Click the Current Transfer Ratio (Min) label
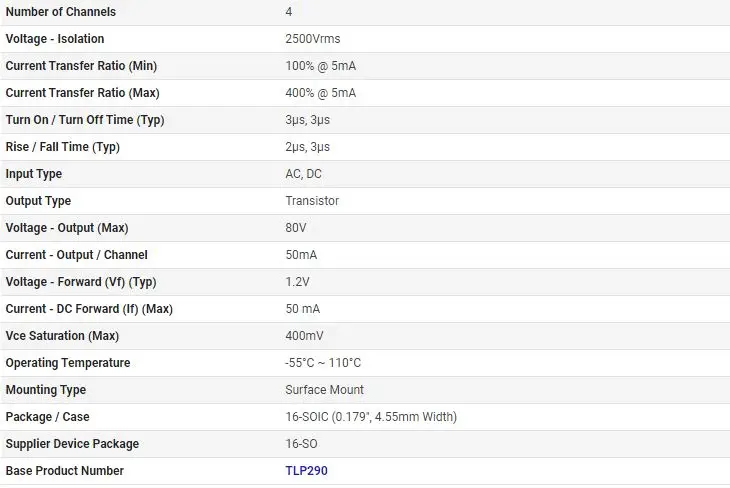The width and height of the screenshot is (730, 488). 81,66
